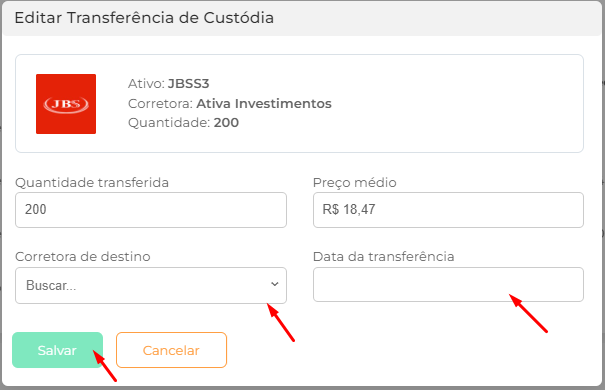Image resolution: width=605 pixels, height=390 pixels.
Task: Click the Editar Transferência de Custódia title
Action: click(x=144, y=18)
